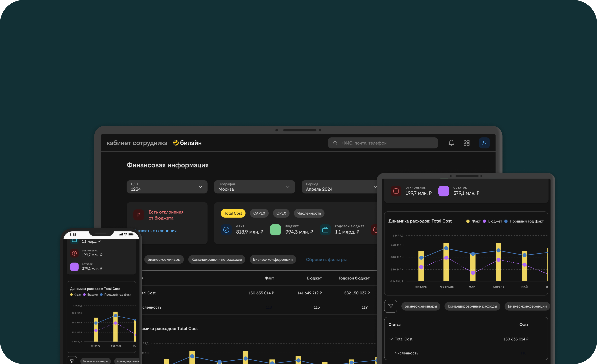Click the Beeline logo in header
The image size is (597, 364).
click(x=187, y=143)
